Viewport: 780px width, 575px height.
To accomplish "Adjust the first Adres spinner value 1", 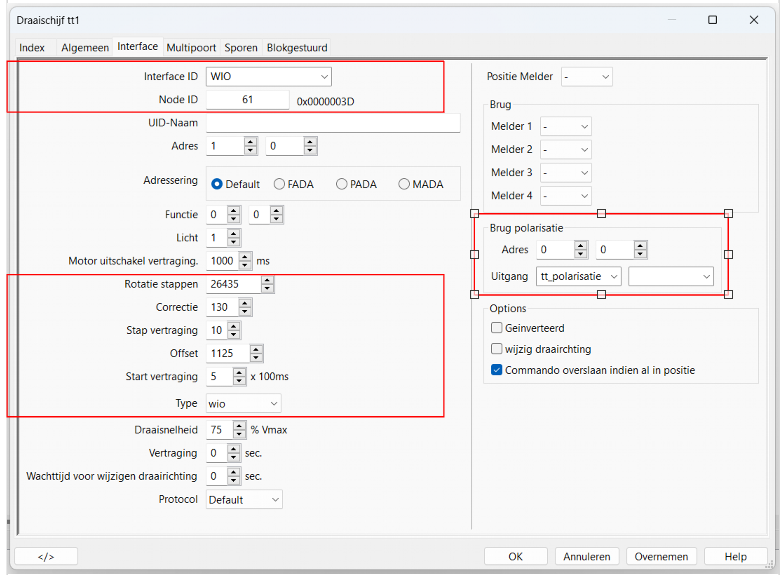I will click(x=251, y=146).
